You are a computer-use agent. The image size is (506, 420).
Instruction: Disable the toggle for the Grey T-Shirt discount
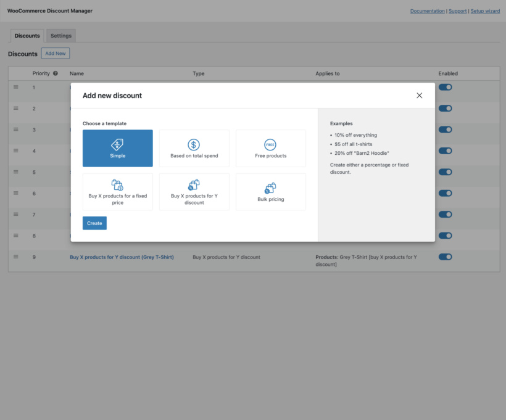[x=445, y=257]
